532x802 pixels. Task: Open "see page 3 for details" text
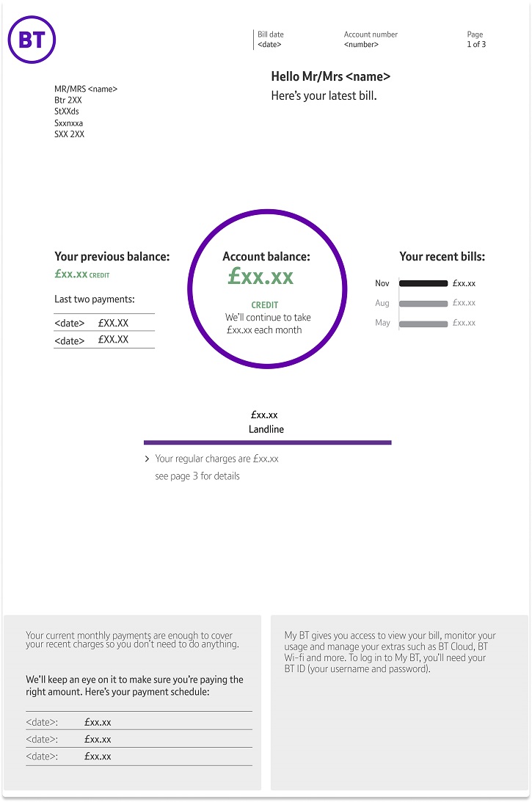point(197,476)
